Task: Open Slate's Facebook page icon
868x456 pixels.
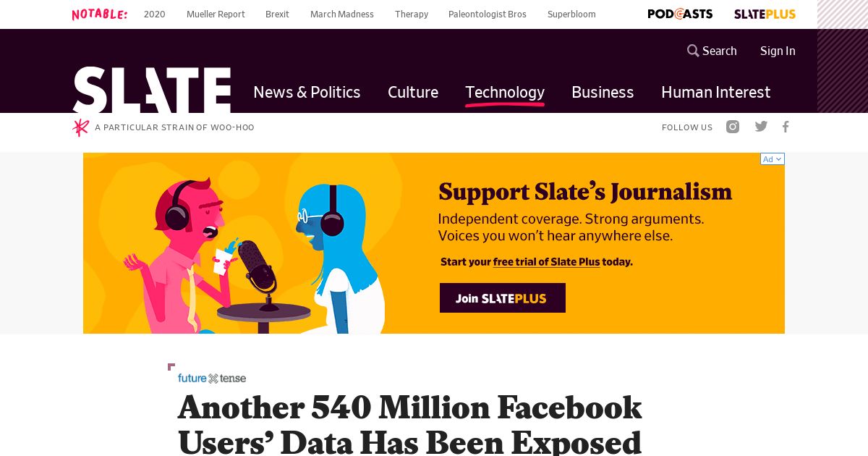Action: point(786,127)
